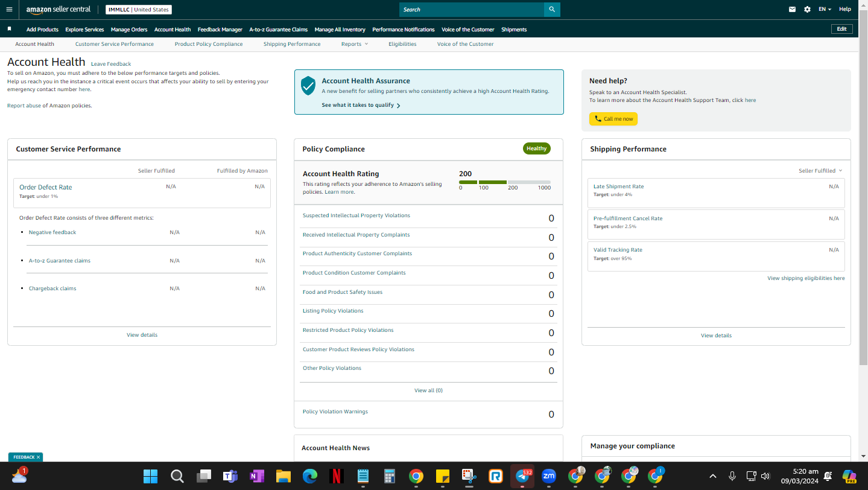Open the settings gear icon

pos(807,10)
